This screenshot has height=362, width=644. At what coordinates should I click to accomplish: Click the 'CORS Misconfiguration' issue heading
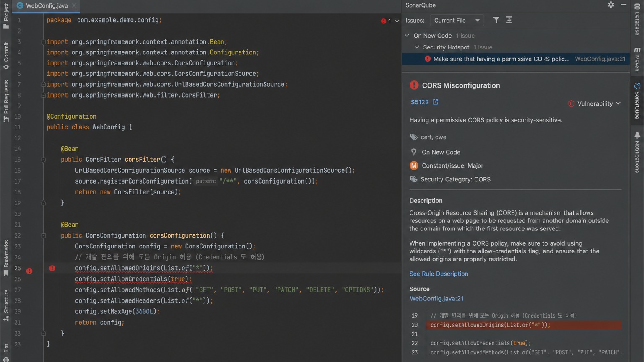click(x=461, y=85)
